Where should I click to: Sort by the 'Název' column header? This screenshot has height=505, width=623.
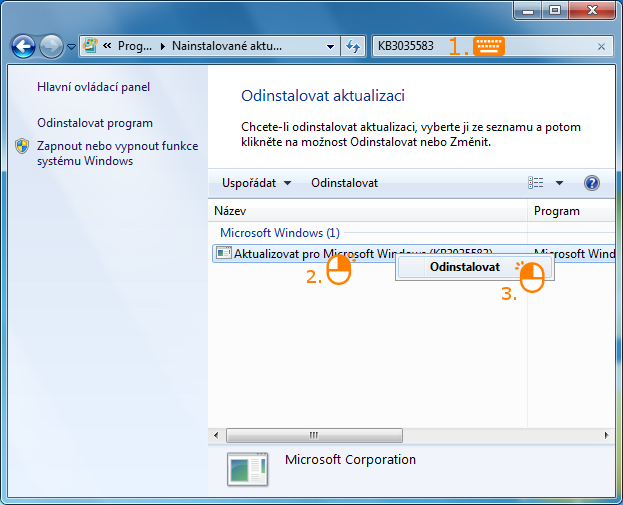pyautogui.click(x=368, y=211)
